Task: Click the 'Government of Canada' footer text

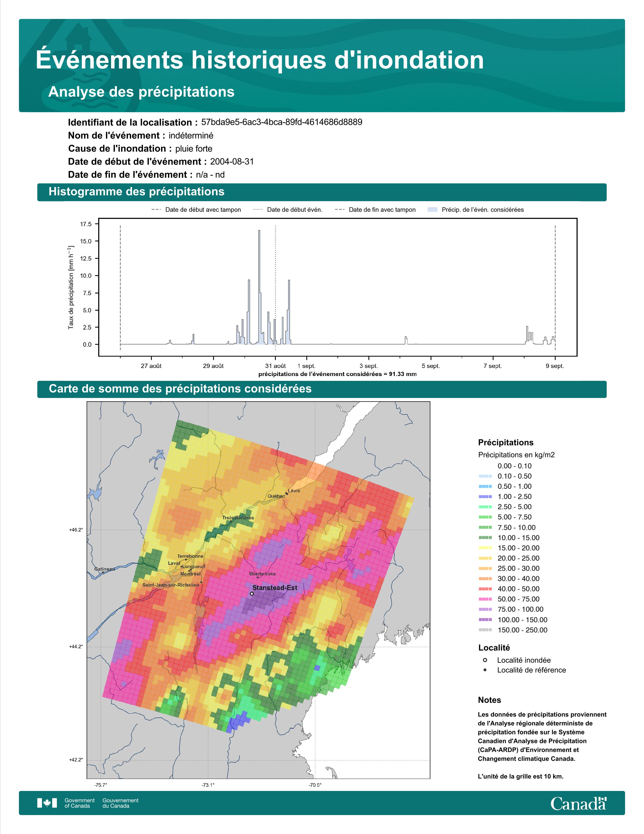Action: 79,803
